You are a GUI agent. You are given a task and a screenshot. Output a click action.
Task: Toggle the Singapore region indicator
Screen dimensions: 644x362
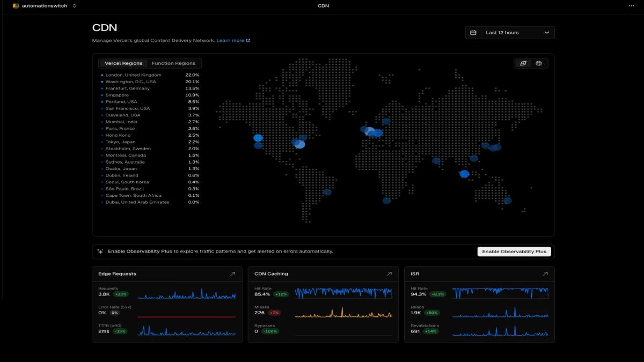102,95
